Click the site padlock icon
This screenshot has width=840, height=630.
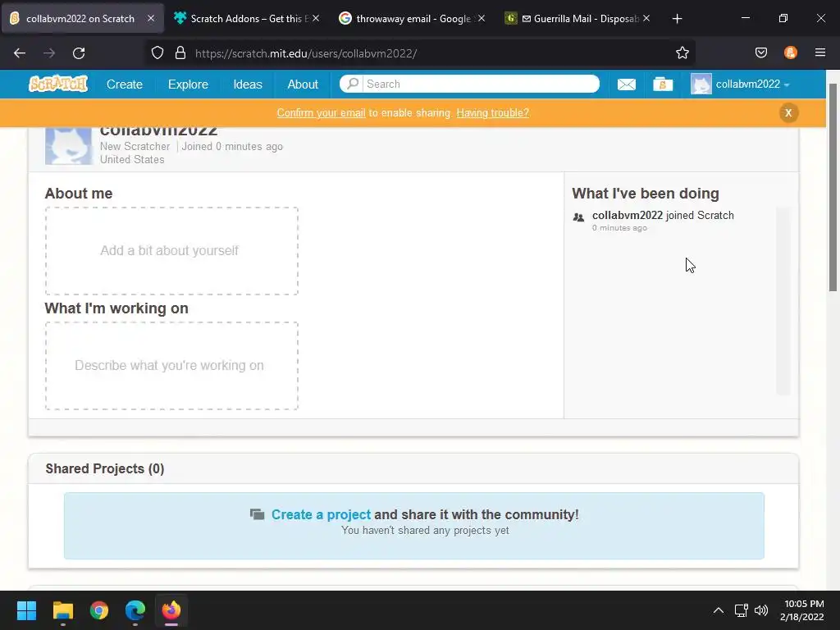coord(180,53)
